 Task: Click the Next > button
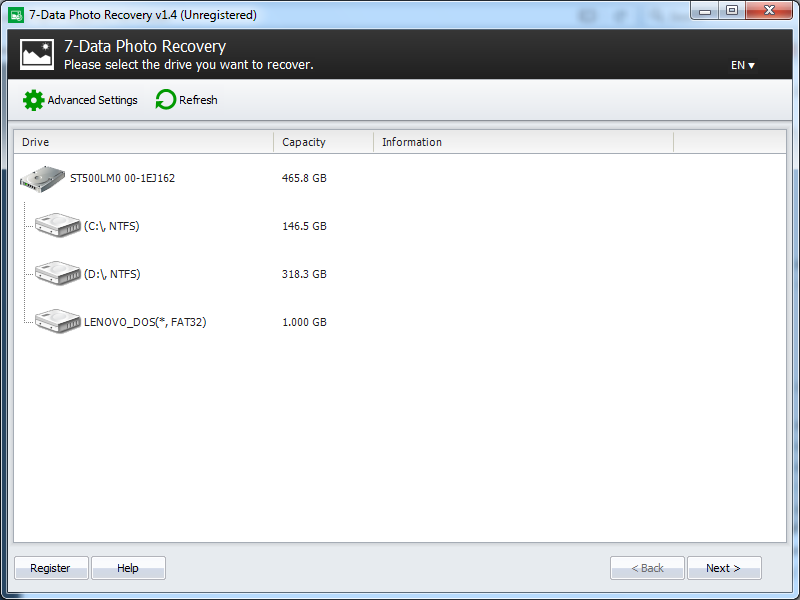click(724, 567)
